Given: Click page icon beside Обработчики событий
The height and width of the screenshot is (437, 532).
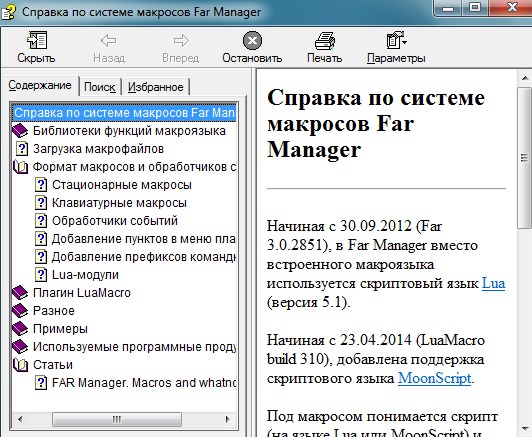Looking at the screenshot, I should click(x=41, y=221).
